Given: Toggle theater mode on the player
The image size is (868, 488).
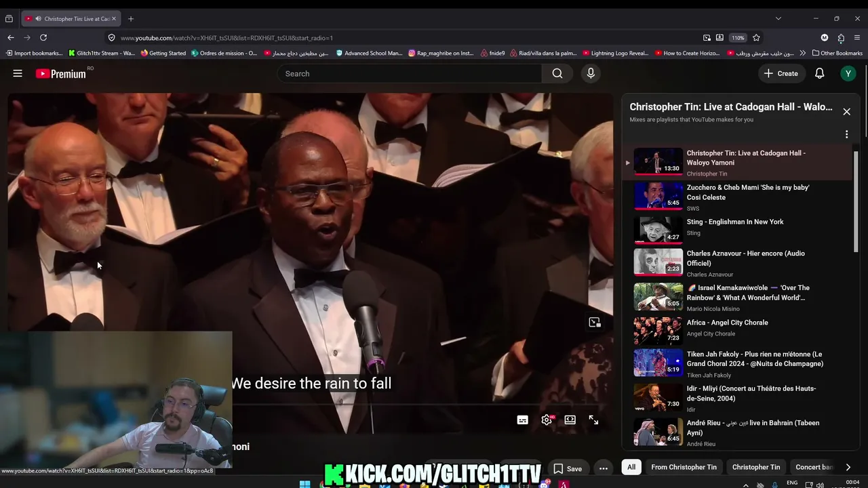Looking at the screenshot, I should [x=570, y=420].
